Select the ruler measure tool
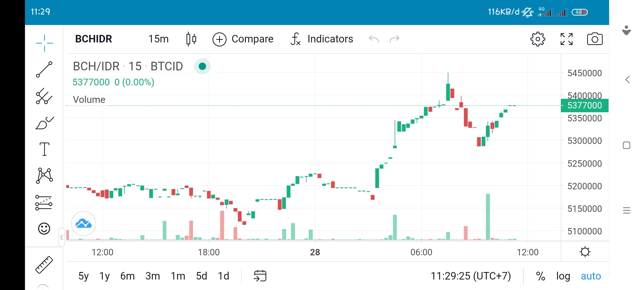The width and height of the screenshot is (644, 290). (44, 265)
